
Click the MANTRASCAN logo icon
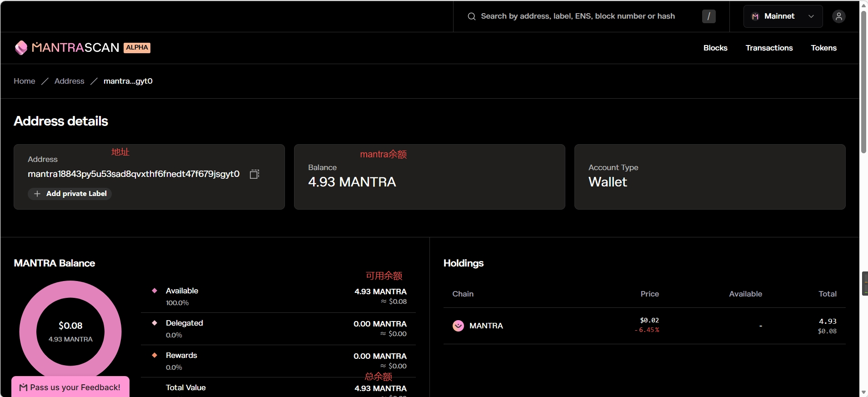pyautogui.click(x=21, y=48)
